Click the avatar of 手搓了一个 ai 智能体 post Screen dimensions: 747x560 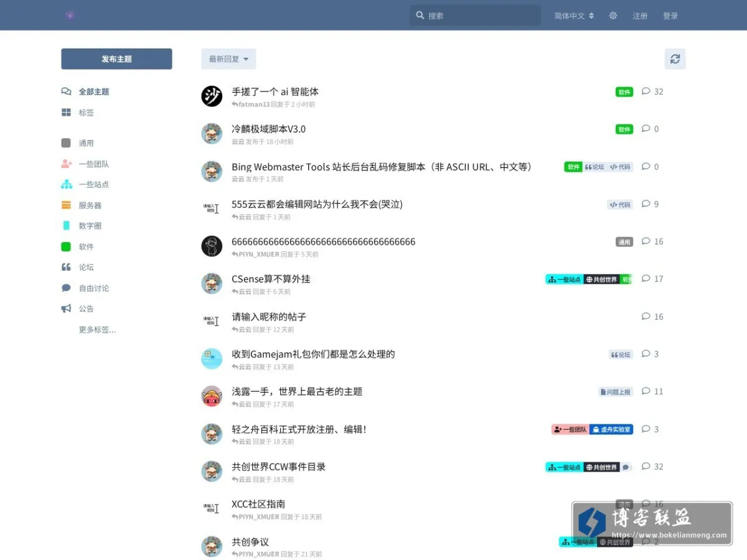point(212,96)
